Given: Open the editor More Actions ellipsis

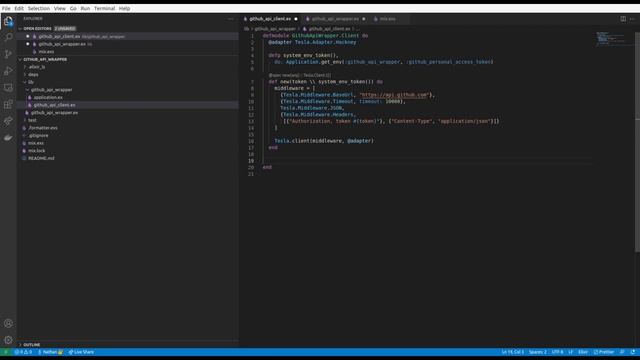Looking at the screenshot, I should pos(632,19).
